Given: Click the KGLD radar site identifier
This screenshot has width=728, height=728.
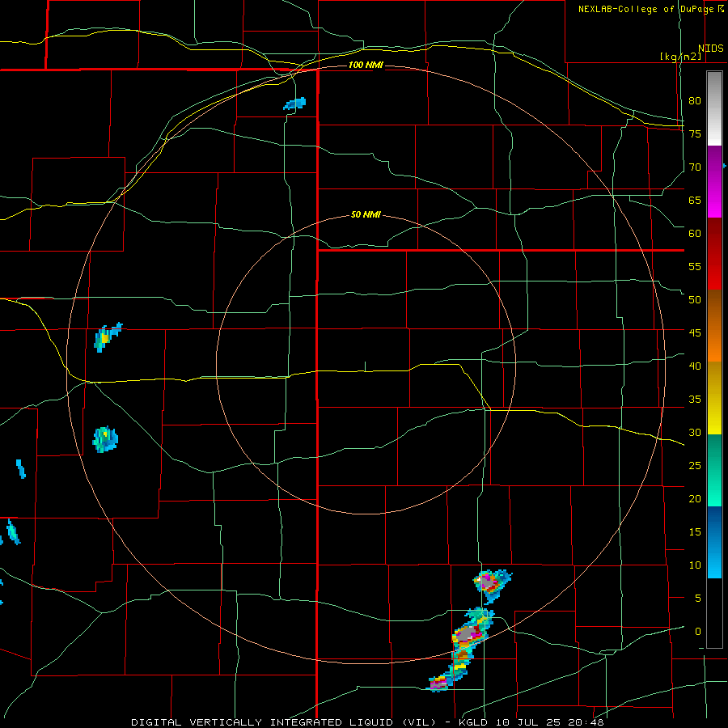Looking at the screenshot, I should pyautogui.click(x=475, y=722).
